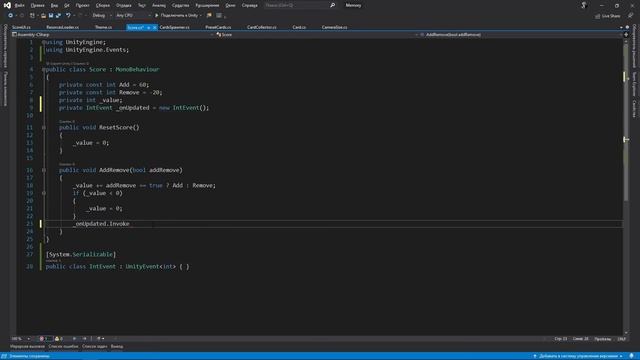Open the Файл menu
The height and width of the screenshot is (360, 640).
tap(20, 5)
